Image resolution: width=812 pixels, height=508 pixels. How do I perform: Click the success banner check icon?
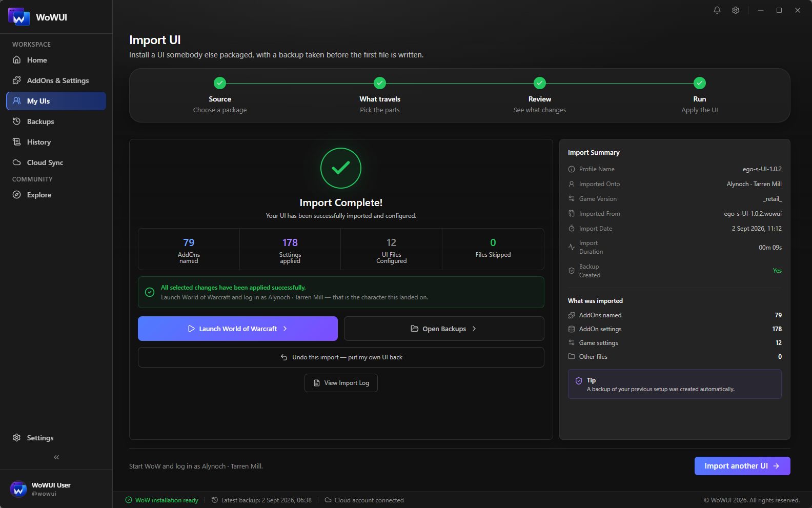150,292
